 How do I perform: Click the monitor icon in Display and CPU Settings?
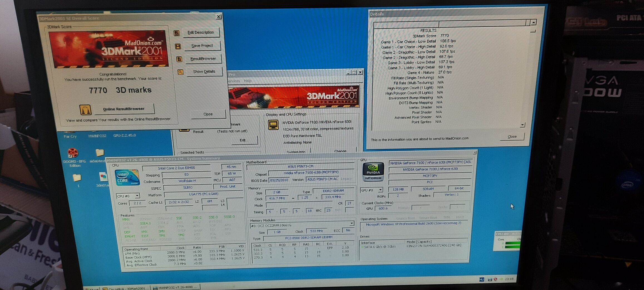coord(273,125)
